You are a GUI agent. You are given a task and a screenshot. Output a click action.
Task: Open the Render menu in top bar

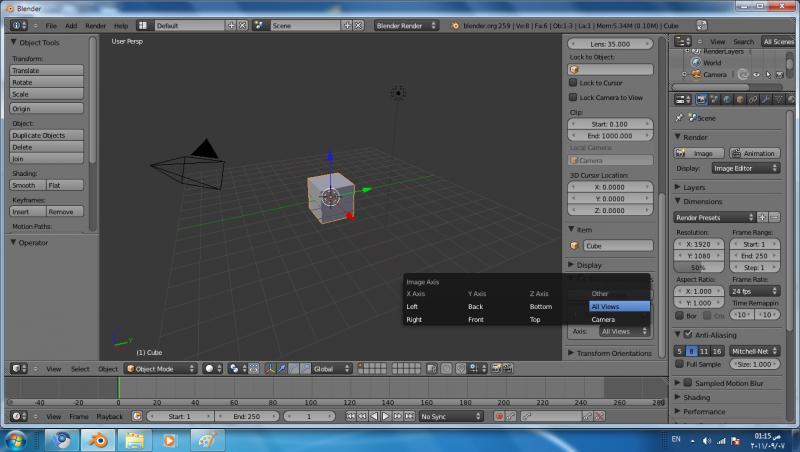click(x=95, y=26)
